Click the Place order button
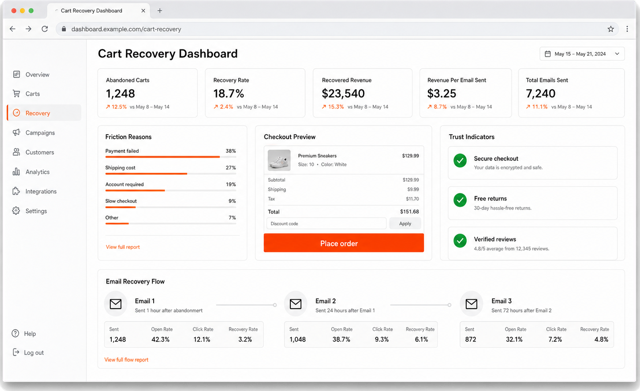 click(344, 243)
